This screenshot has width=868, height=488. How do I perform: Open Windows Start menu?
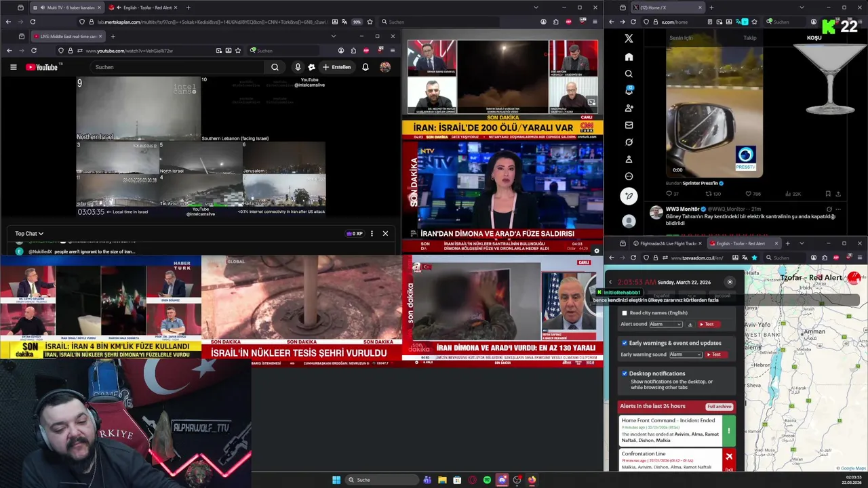[x=336, y=480]
